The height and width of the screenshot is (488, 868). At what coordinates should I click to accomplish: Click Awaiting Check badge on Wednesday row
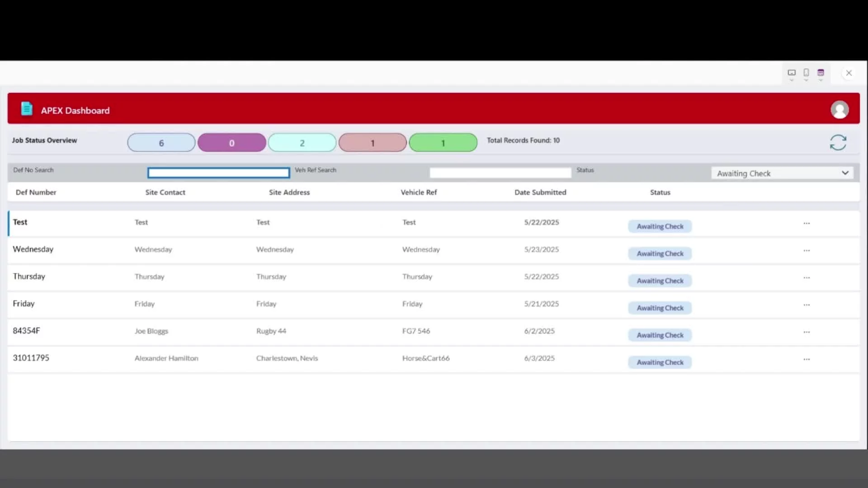(x=660, y=253)
